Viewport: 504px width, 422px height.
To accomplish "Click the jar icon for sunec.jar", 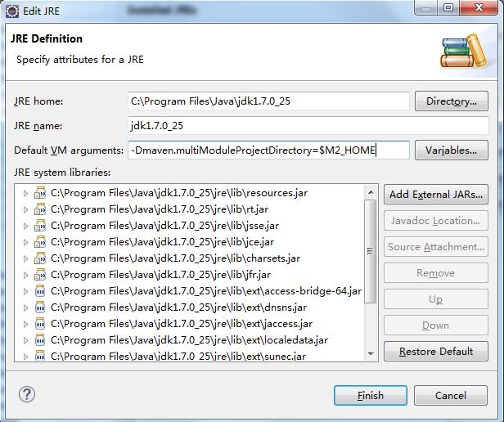I will point(40,356).
